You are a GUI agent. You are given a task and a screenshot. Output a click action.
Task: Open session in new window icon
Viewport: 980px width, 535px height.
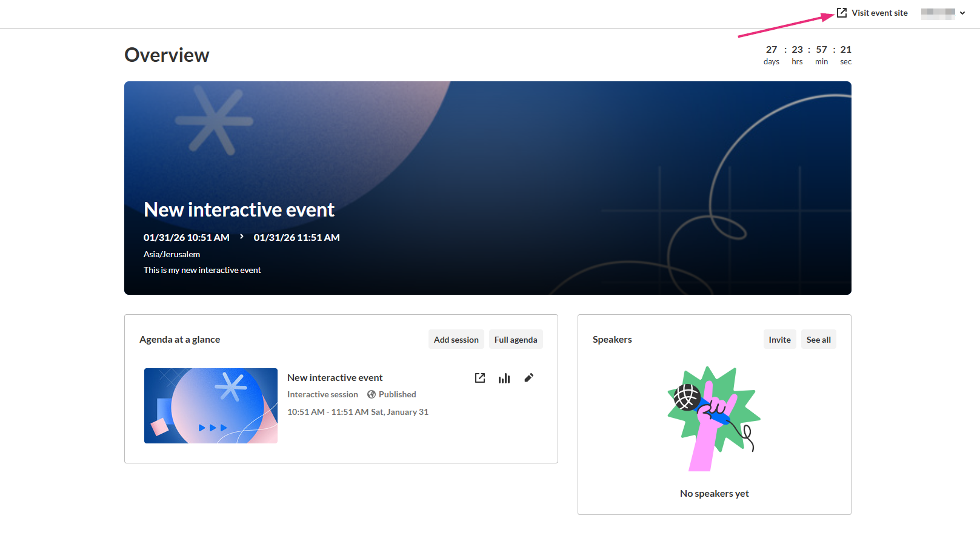pos(480,378)
